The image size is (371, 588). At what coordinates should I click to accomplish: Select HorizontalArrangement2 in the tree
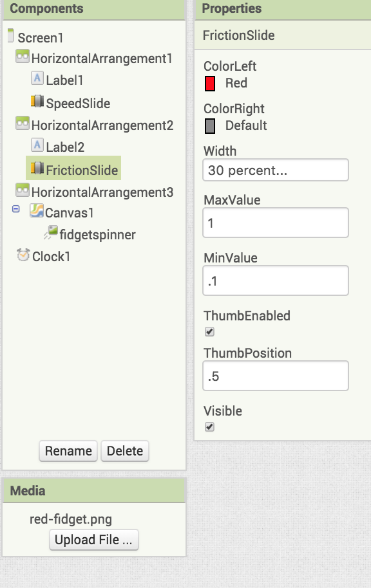click(102, 125)
